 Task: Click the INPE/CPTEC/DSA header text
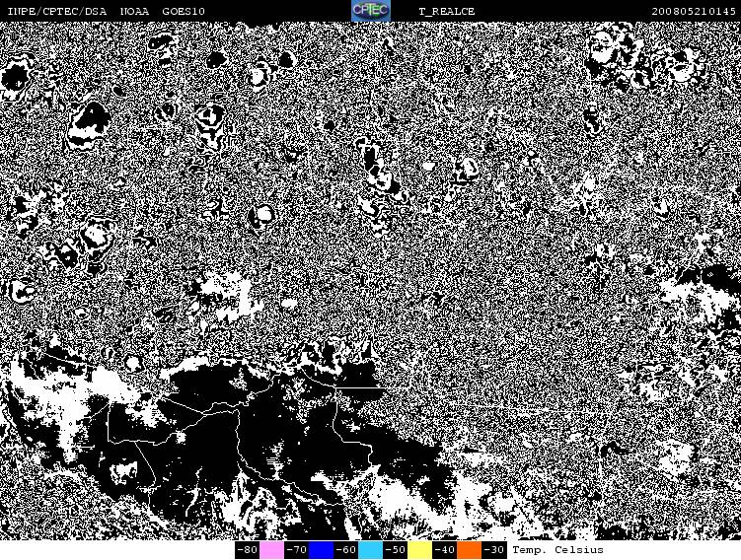click(x=56, y=11)
